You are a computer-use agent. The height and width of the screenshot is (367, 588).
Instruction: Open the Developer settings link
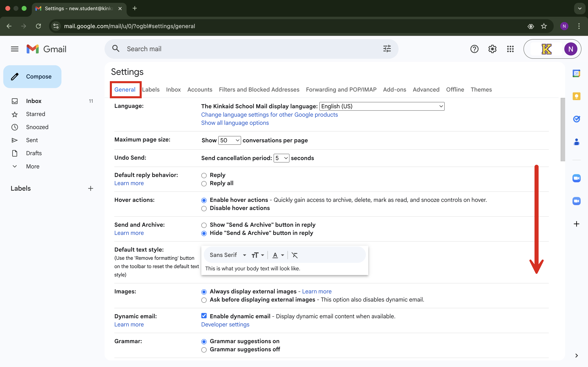225,325
